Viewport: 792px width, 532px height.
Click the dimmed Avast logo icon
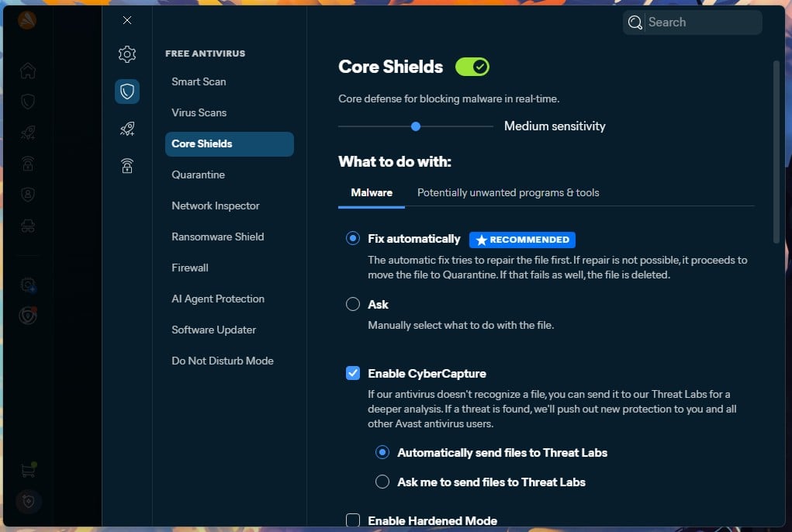click(x=27, y=20)
